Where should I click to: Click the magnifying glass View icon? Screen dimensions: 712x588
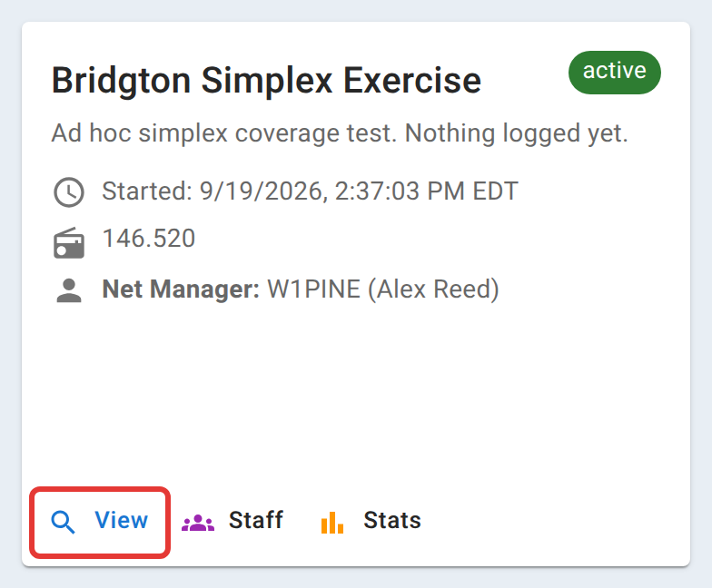click(x=63, y=522)
